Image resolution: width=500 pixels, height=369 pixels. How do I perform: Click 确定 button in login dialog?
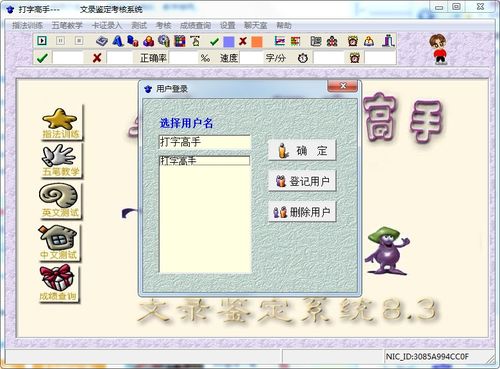coord(302,151)
